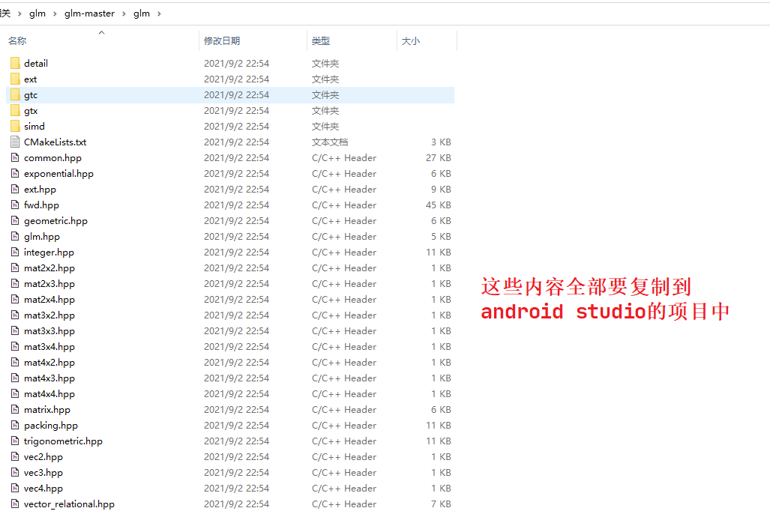The height and width of the screenshot is (532, 770).
Task: Select the vec4.hpp file name
Action: tap(43, 488)
